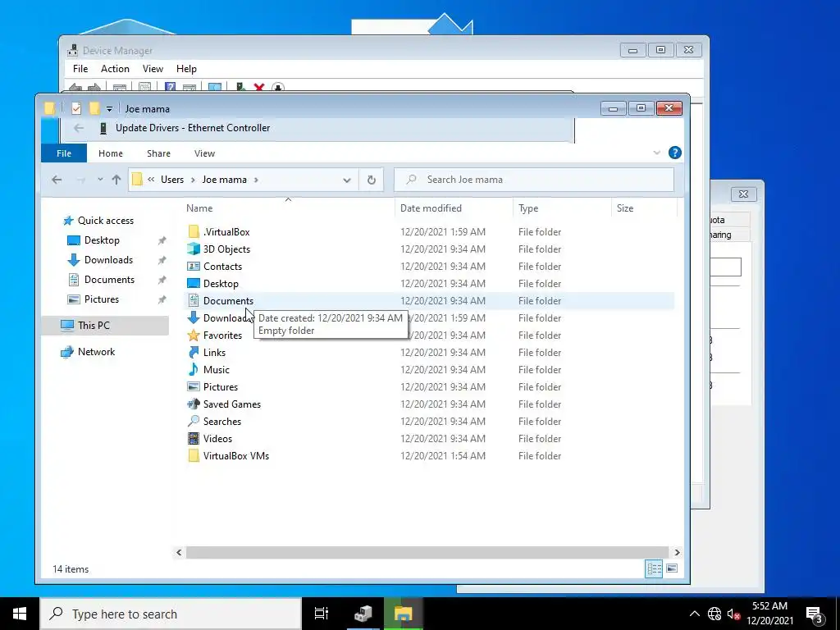
Task: Open the 3D Objects cube icon
Action: click(194, 249)
